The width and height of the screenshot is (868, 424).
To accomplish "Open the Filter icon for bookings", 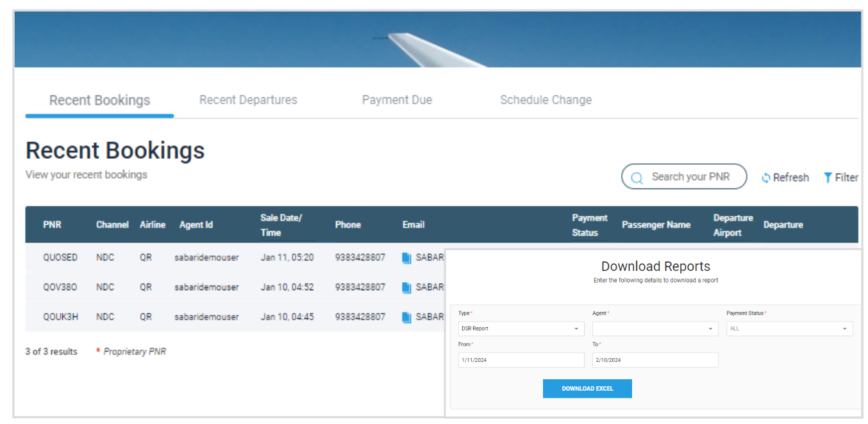I will click(828, 177).
